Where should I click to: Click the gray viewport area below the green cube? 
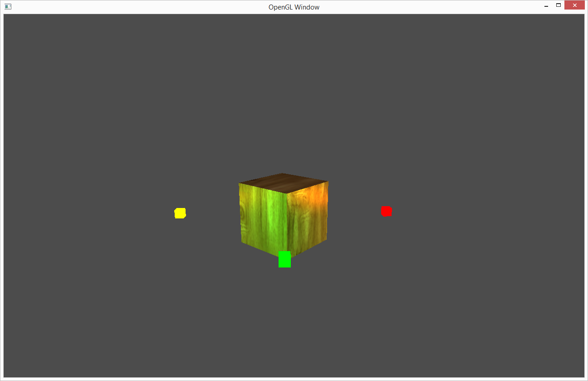coord(284,309)
